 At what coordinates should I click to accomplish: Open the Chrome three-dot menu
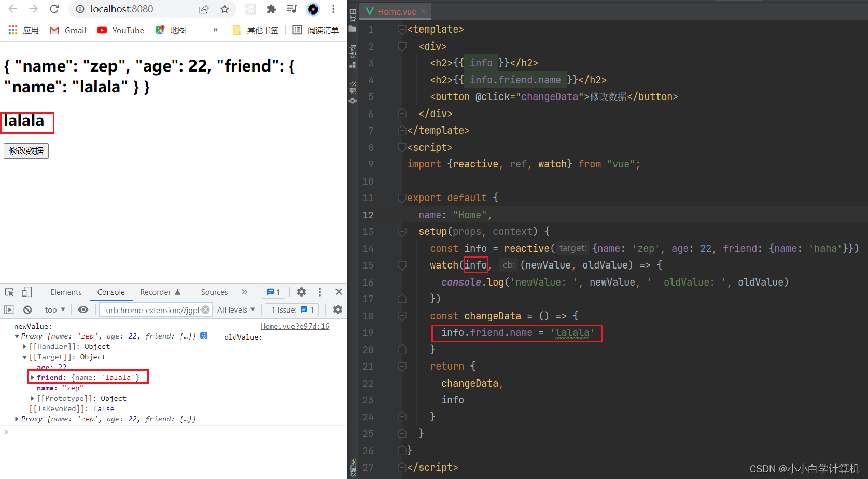(333, 9)
